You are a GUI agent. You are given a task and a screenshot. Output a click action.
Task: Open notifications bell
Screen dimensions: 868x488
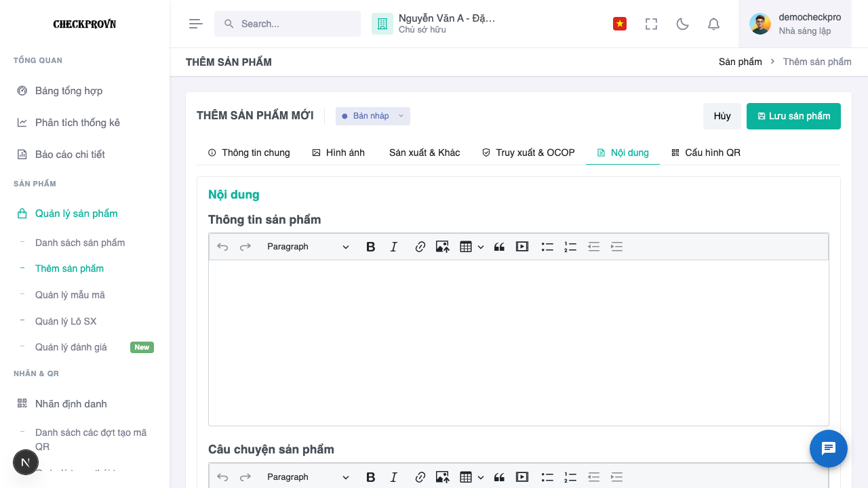pyautogui.click(x=713, y=24)
